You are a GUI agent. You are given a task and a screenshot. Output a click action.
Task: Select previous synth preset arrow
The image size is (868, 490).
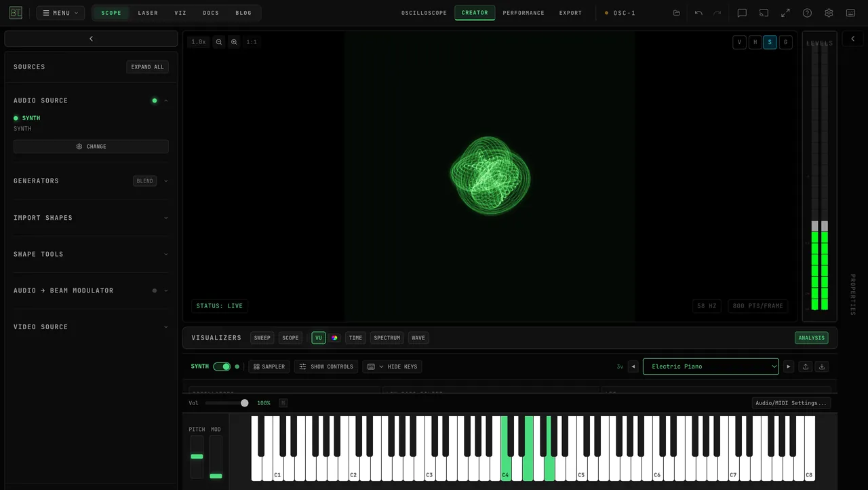pos(633,366)
